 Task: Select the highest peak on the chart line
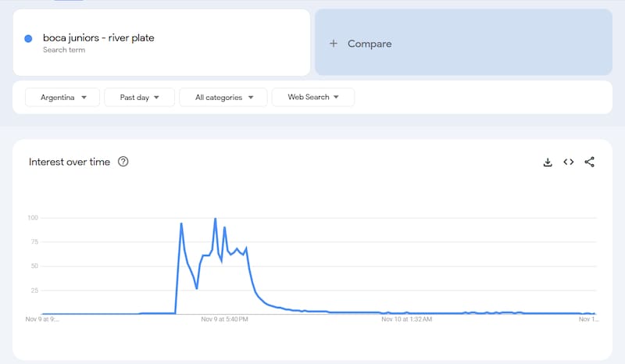[x=215, y=219]
